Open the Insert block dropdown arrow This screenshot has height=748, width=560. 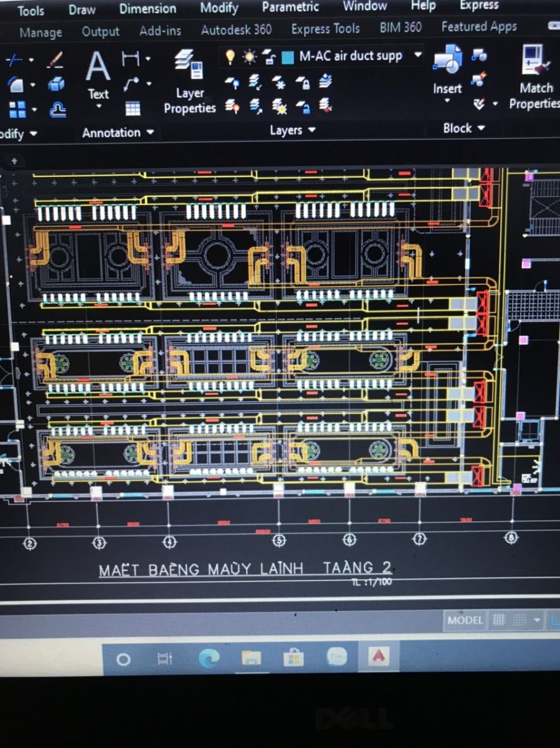pos(447,102)
